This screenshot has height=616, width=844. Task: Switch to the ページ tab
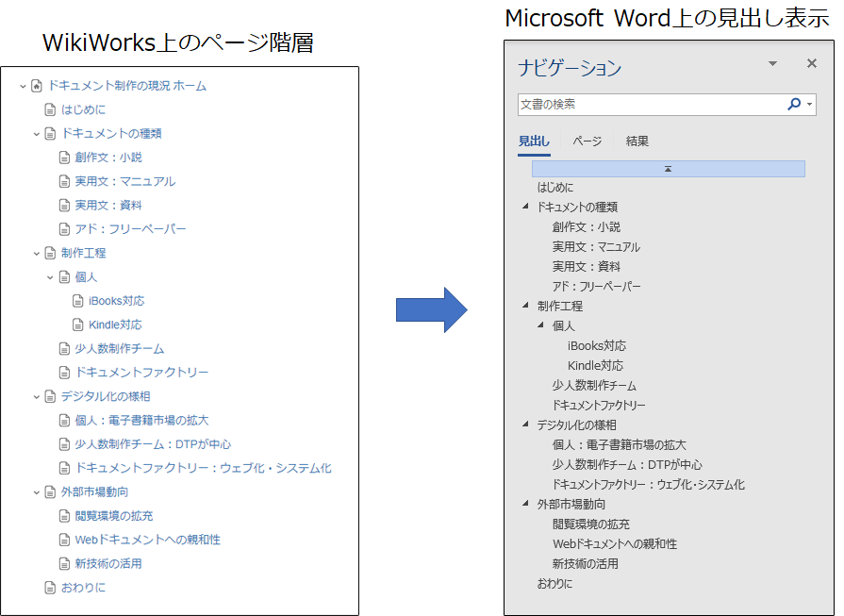click(x=587, y=142)
